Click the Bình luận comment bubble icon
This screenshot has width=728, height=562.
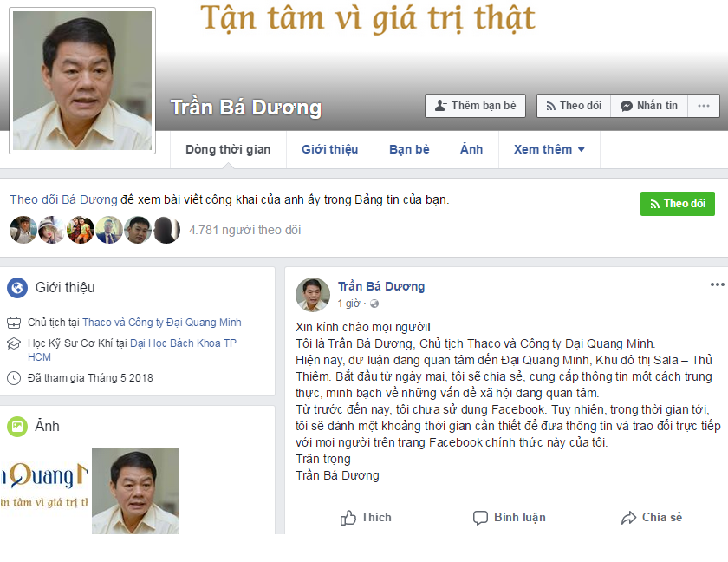pyautogui.click(x=480, y=518)
